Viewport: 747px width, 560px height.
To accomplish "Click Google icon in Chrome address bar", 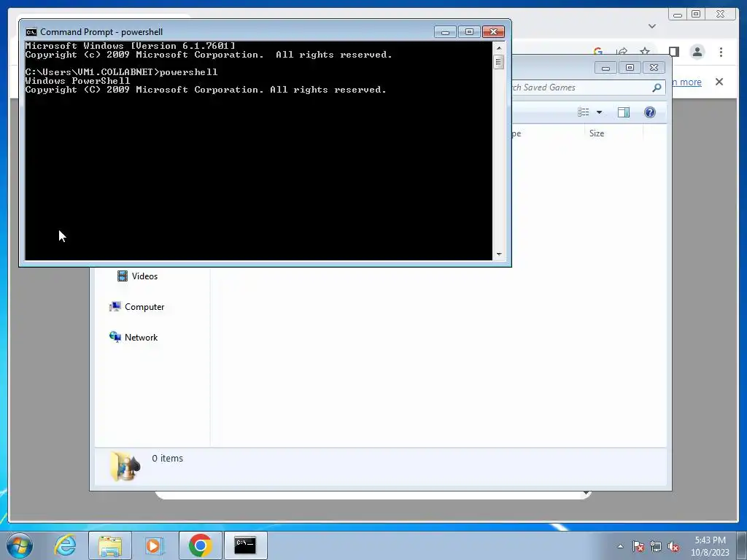I will (598, 51).
